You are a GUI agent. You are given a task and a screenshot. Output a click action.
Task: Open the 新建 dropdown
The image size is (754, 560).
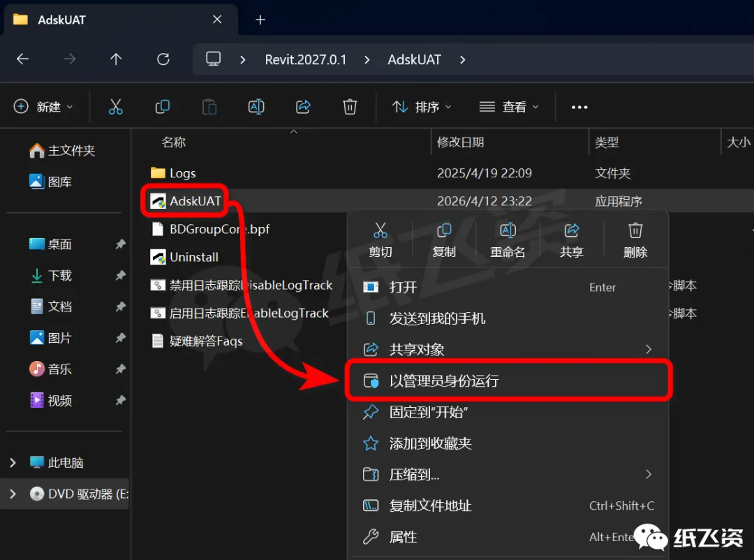pos(43,107)
